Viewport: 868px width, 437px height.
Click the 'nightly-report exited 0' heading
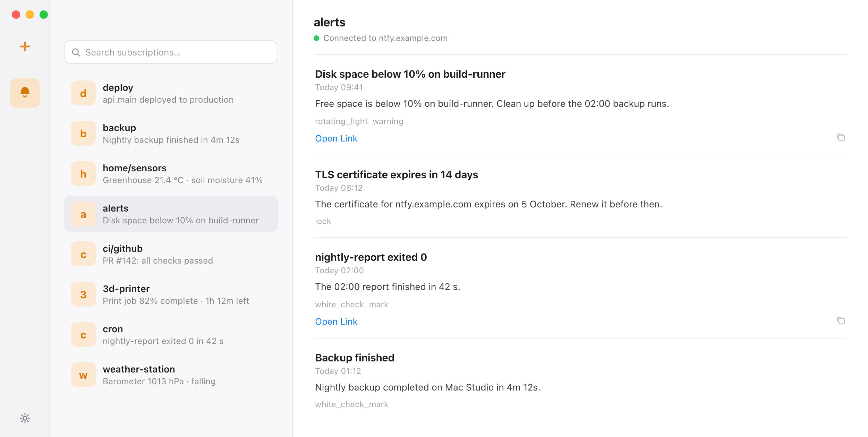point(371,257)
